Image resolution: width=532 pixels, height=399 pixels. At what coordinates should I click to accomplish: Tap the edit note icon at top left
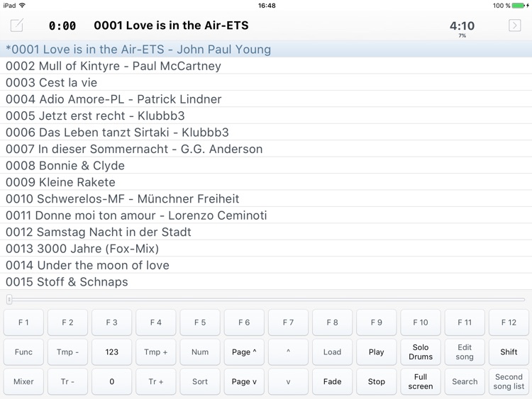16,26
